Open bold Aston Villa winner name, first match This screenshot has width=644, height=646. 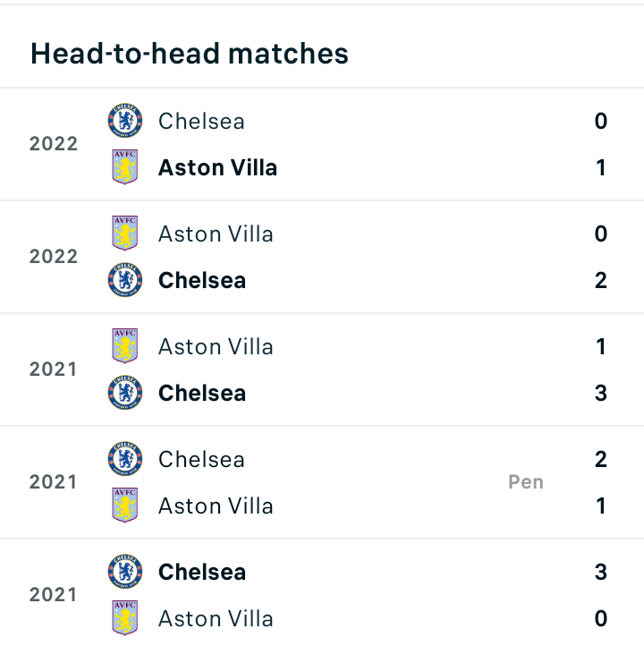point(218,167)
